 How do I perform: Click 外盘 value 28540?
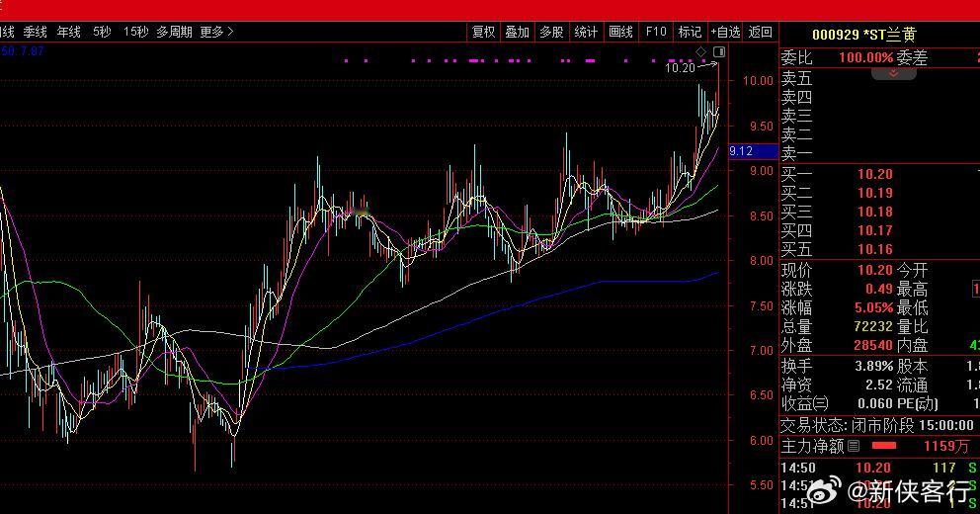(873, 345)
